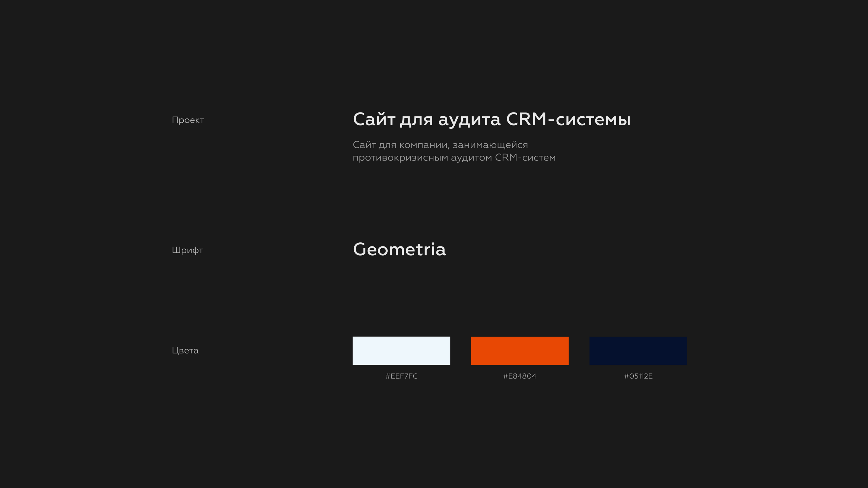Click the word 'аудитом' in the description
This screenshot has width=868, height=488.
[x=471, y=158]
